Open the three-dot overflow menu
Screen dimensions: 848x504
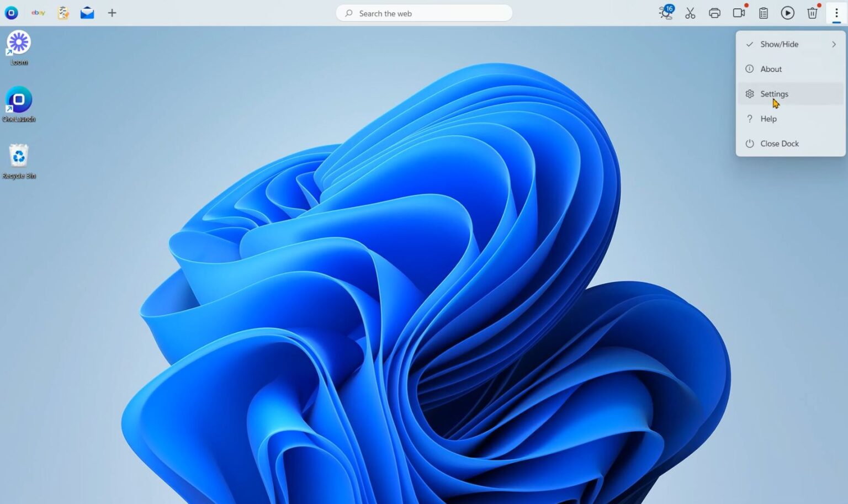[836, 13]
